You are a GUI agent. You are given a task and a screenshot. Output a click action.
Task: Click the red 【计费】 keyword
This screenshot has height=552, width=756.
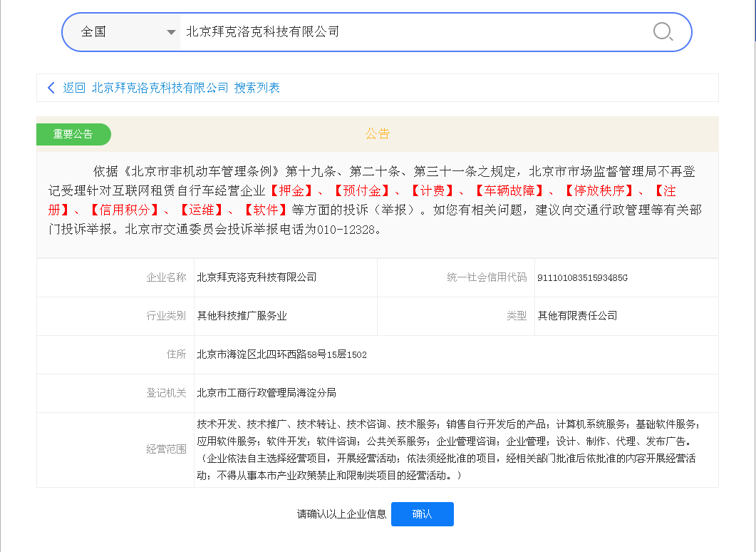[432, 191]
